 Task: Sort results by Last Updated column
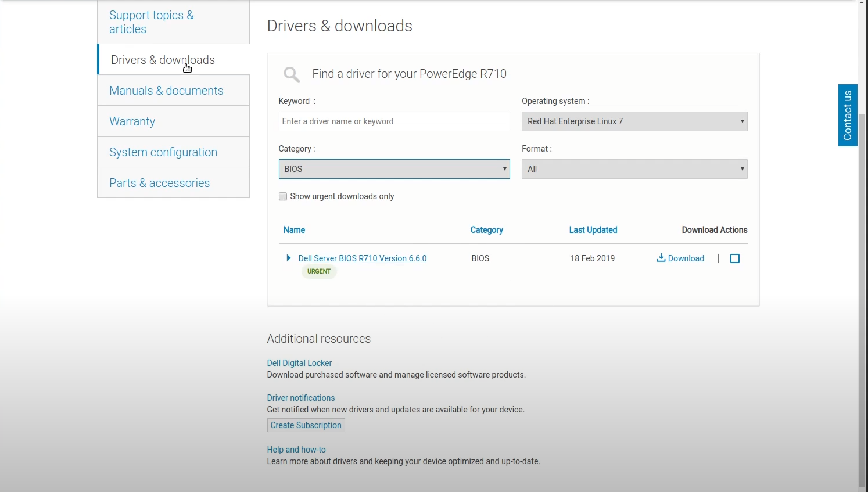point(593,230)
